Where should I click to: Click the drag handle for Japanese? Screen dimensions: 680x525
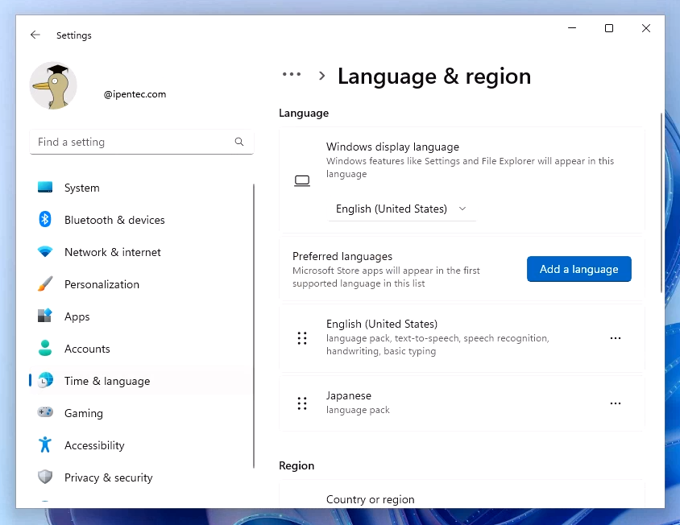302,403
